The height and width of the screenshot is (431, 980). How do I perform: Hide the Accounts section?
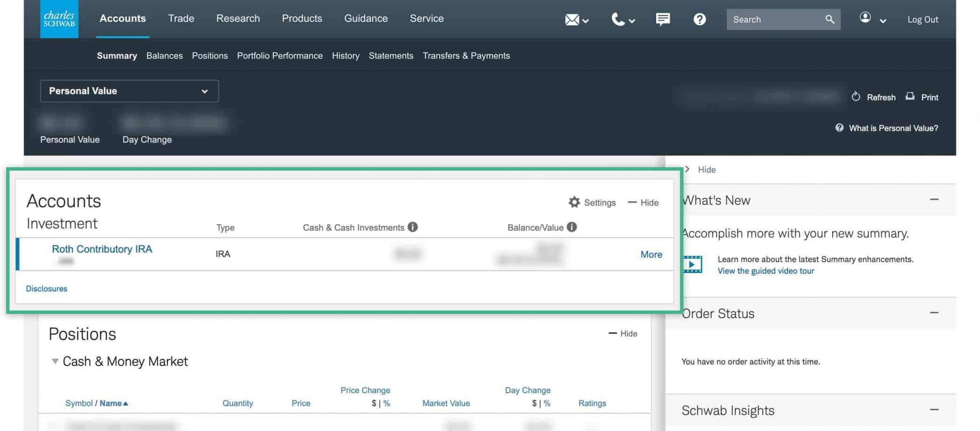[x=643, y=202]
